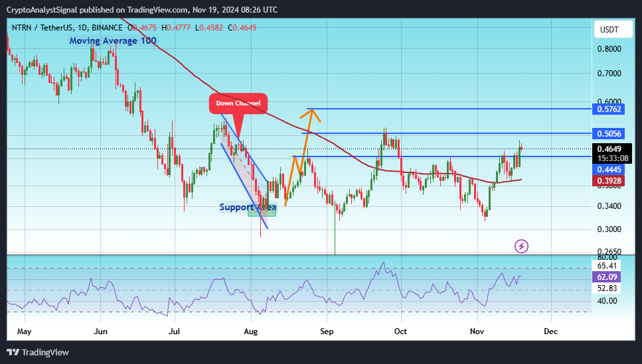Click the current price 0.4649 label
642x364 pixels.
click(x=609, y=149)
